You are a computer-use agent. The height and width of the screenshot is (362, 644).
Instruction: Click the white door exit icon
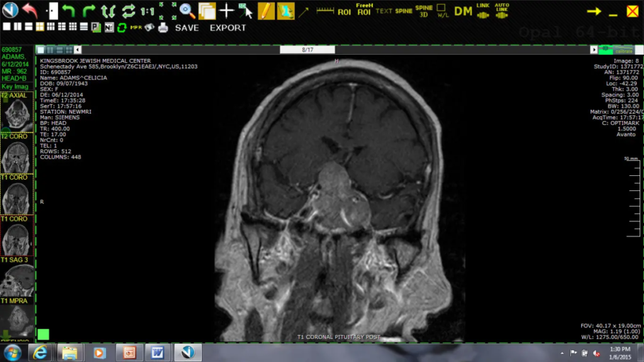tap(53, 11)
